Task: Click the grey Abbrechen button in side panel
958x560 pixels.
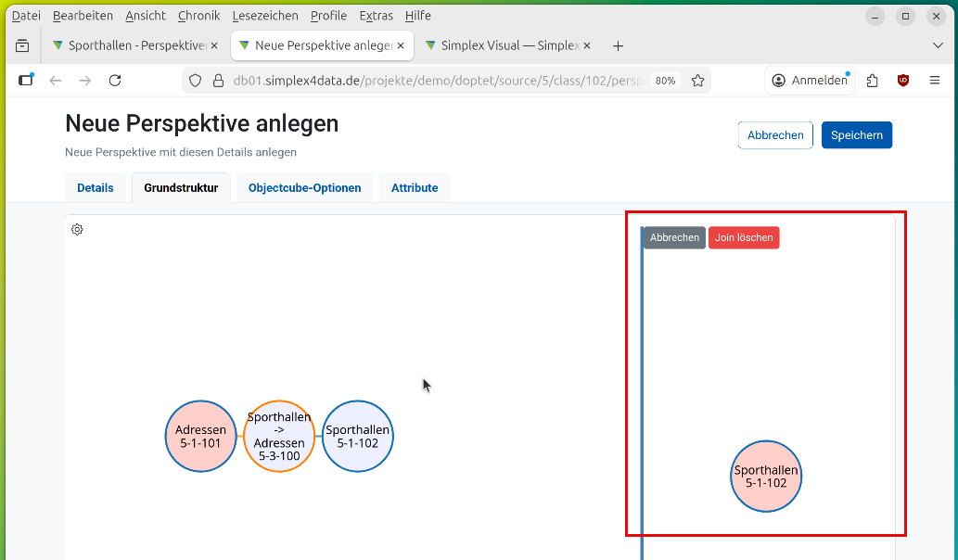Action: pos(674,238)
